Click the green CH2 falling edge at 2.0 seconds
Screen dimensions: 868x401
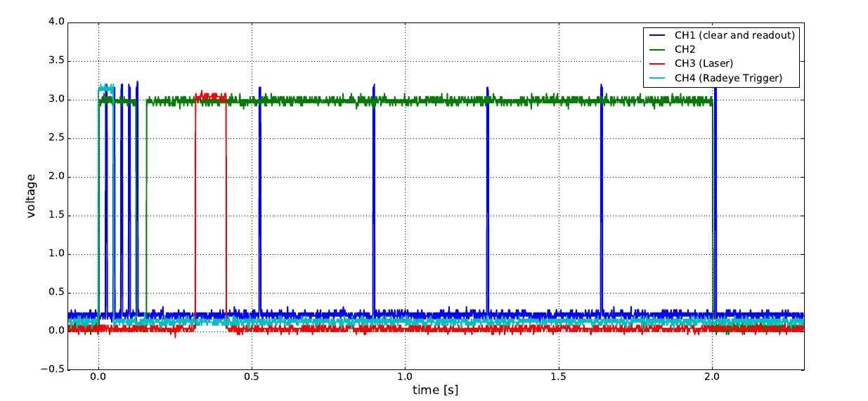(713, 211)
